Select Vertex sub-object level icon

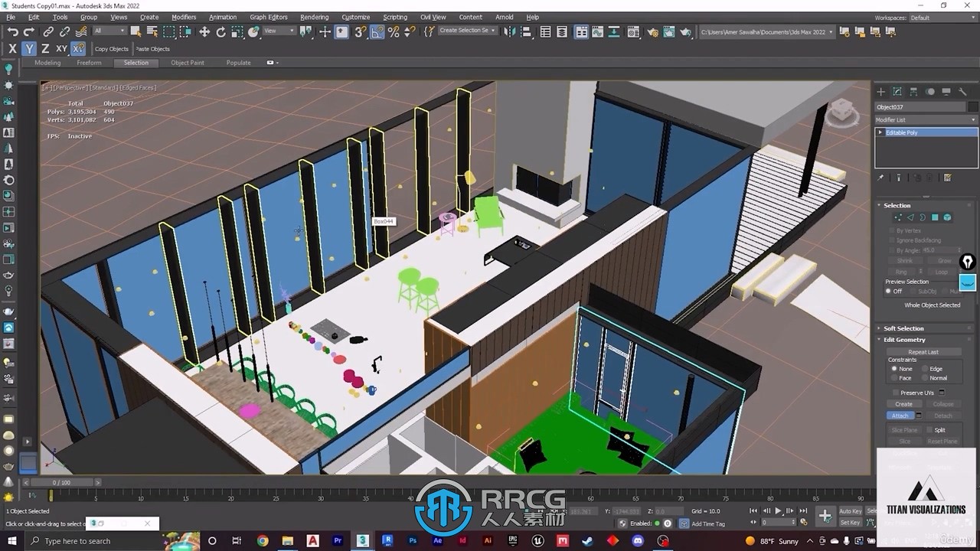(x=898, y=218)
